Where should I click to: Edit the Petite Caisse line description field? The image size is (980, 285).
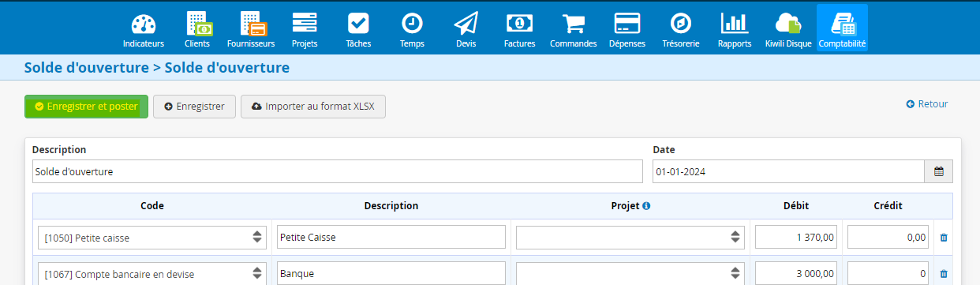click(391, 237)
